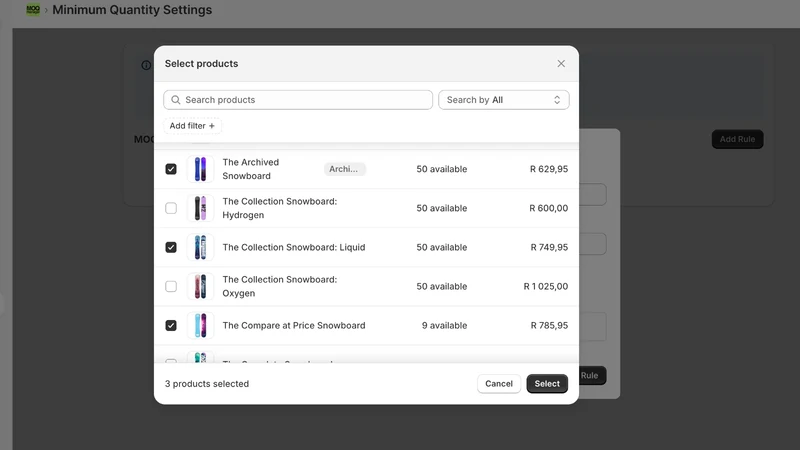Click The Archived Snowboard thumbnail
Screen dimensions: 800x450
[x=201, y=169]
